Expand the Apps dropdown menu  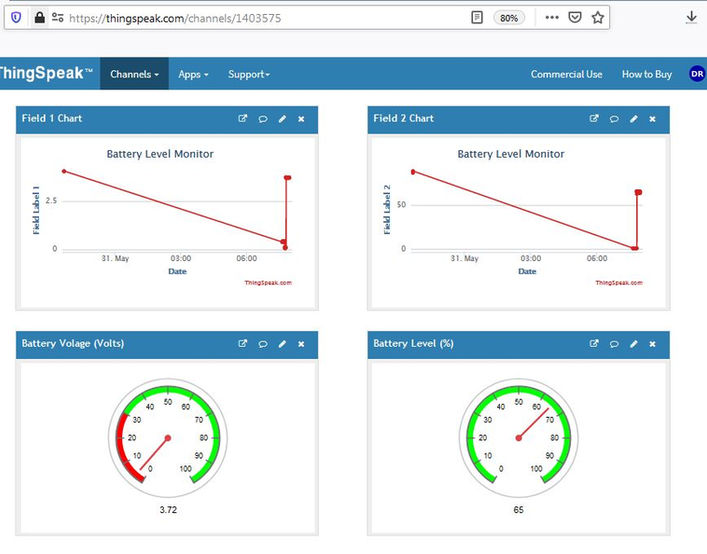tap(193, 74)
